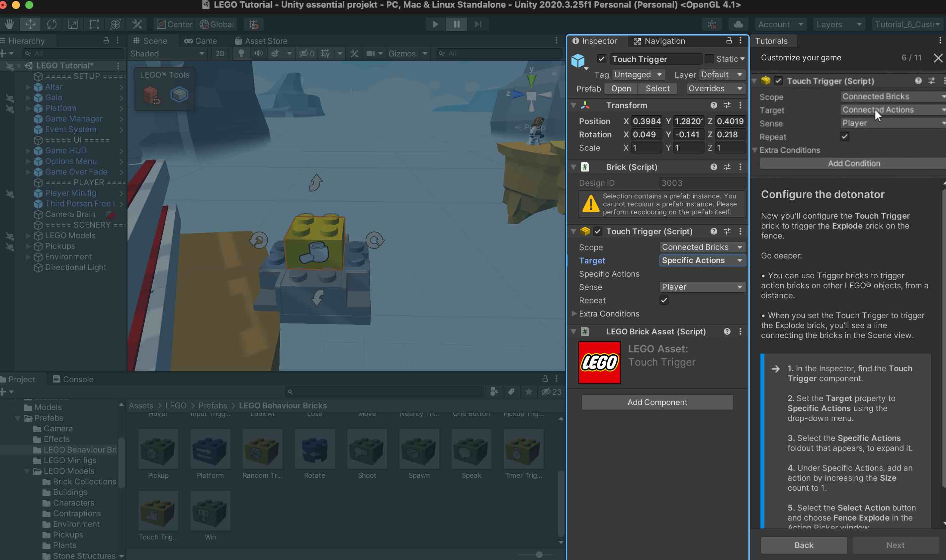Open the Tag dropdown Untagged

coord(638,75)
